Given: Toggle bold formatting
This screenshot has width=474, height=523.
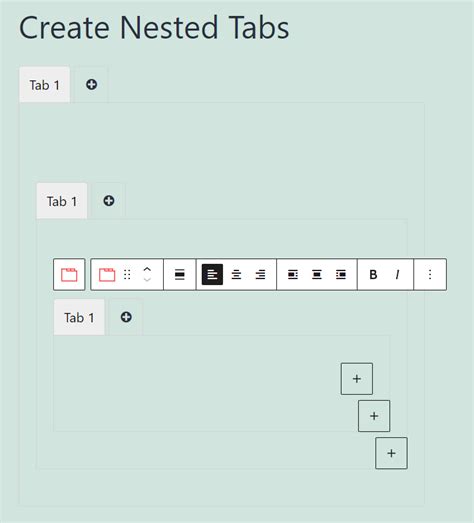Looking at the screenshot, I should pos(373,275).
